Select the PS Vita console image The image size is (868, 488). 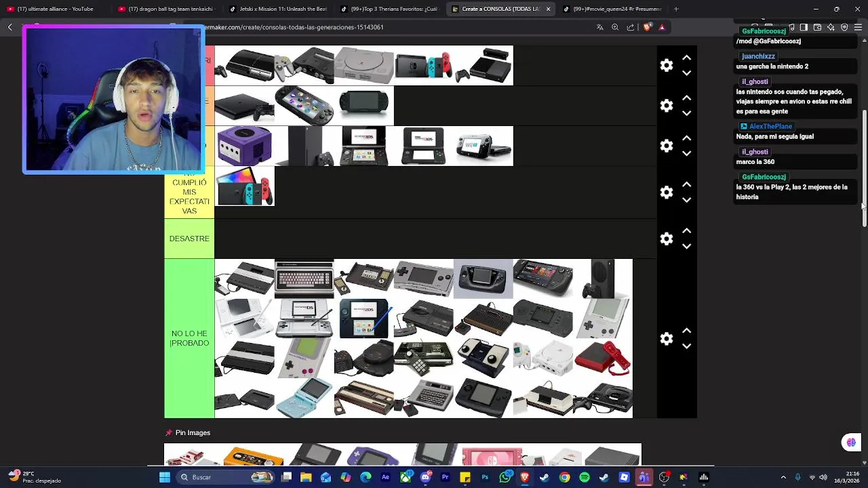[x=304, y=105]
